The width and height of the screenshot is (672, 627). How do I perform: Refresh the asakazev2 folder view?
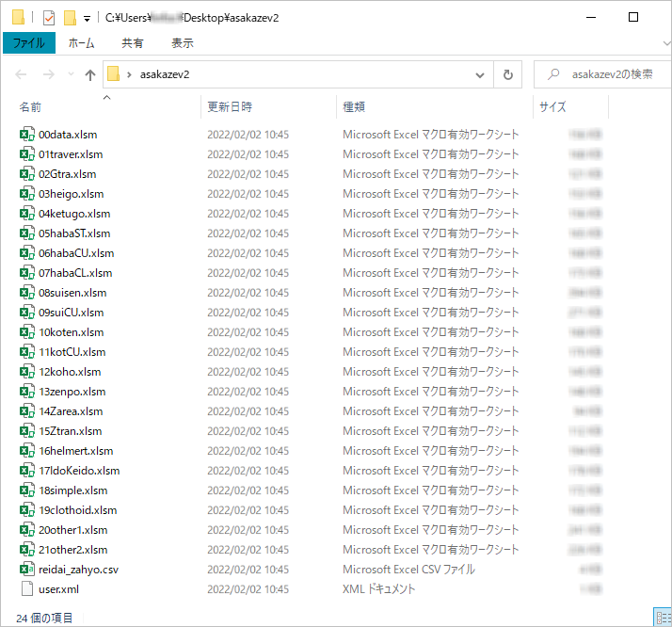coord(508,74)
